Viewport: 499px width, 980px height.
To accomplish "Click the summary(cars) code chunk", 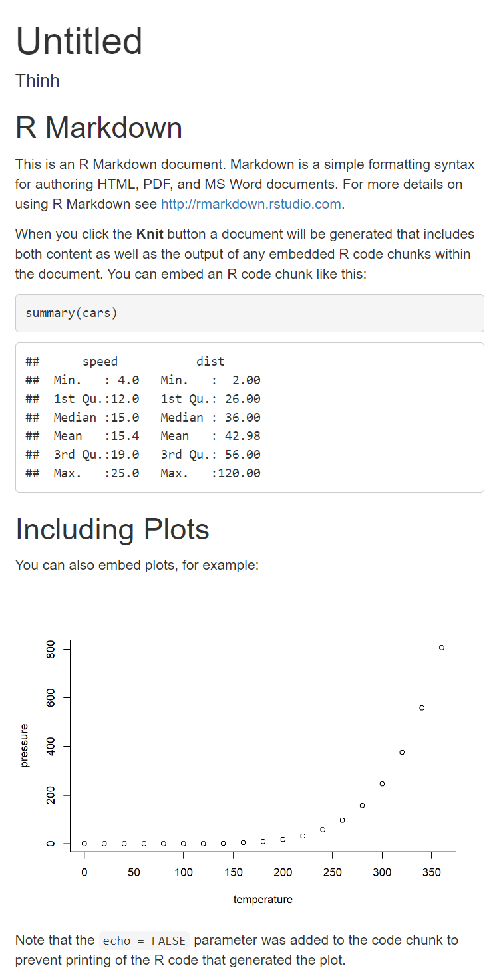I will coord(71,313).
